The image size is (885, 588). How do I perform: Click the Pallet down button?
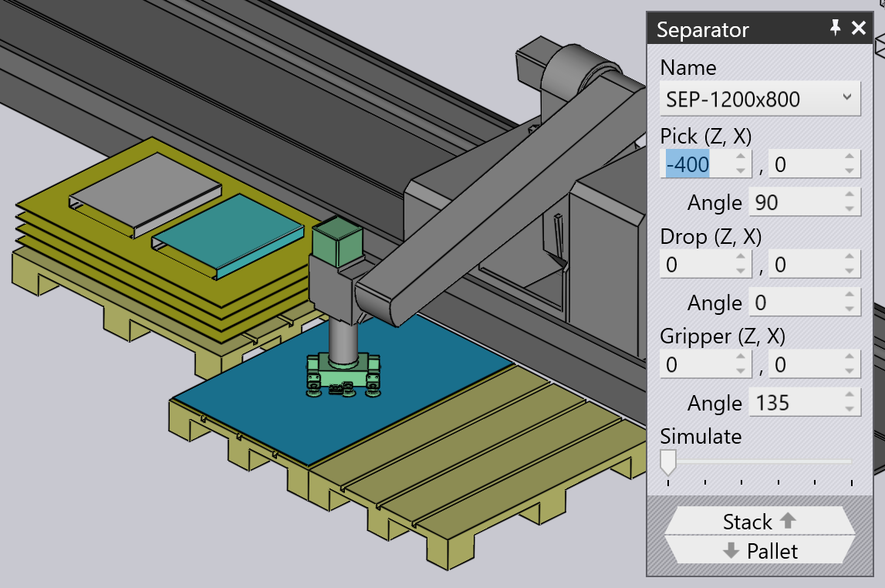pyautogui.click(x=760, y=550)
